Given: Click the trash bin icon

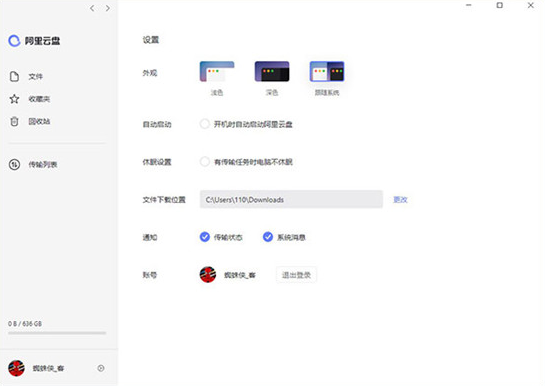Looking at the screenshot, I should [14, 121].
